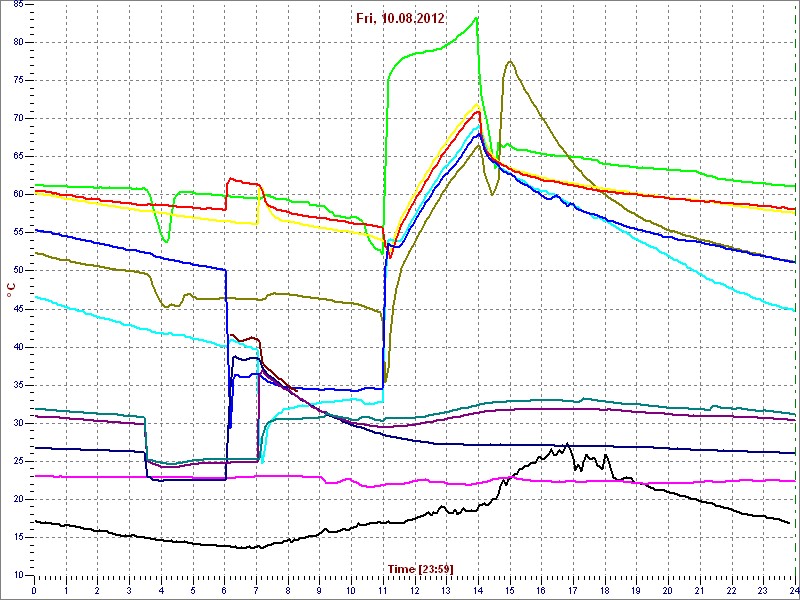Click the 'Time [23:59]' axis label
800x600 pixels.
point(420,568)
